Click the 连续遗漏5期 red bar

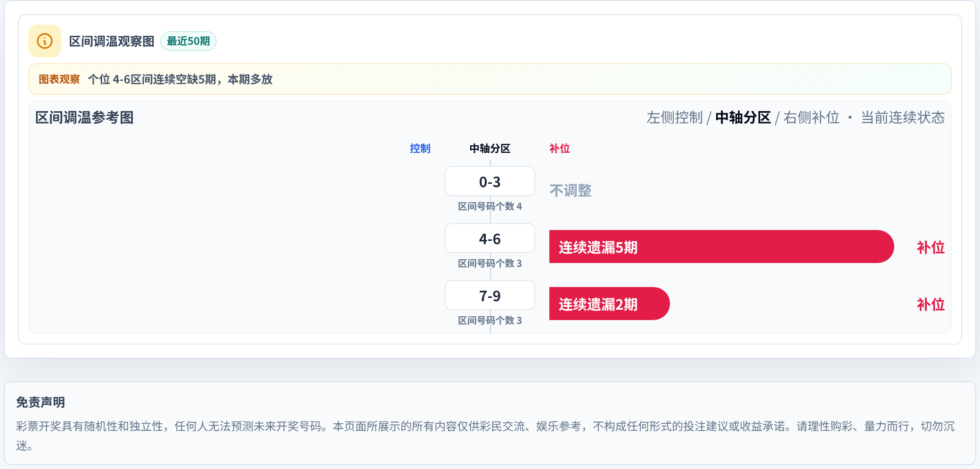coord(721,247)
